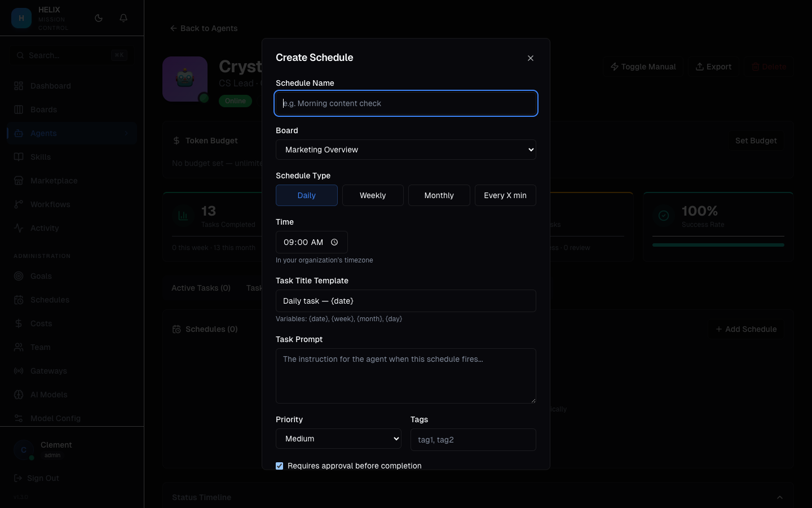The image size is (812, 508).
Task: Focus the Schedule Name input field
Action: [x=406, y=103]
